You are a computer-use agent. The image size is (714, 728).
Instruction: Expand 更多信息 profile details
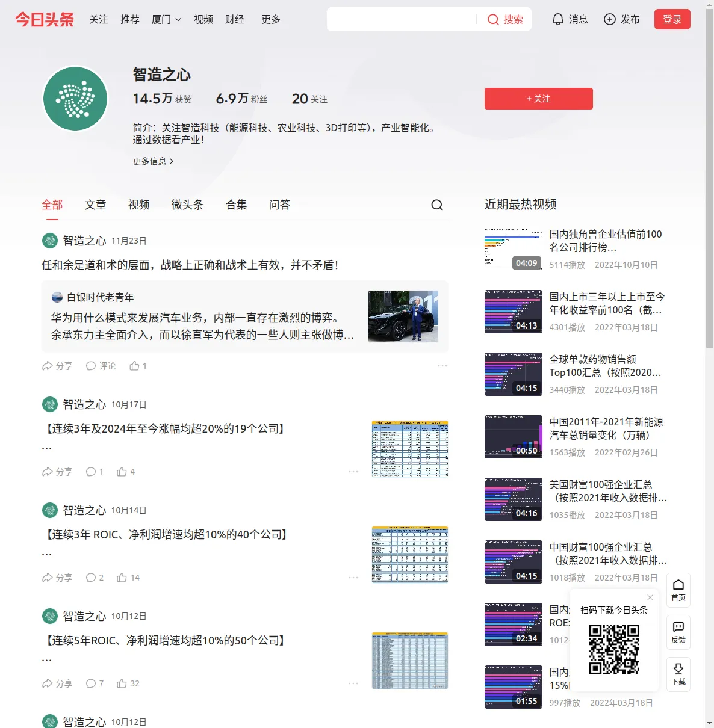click(x=154, y=161)
